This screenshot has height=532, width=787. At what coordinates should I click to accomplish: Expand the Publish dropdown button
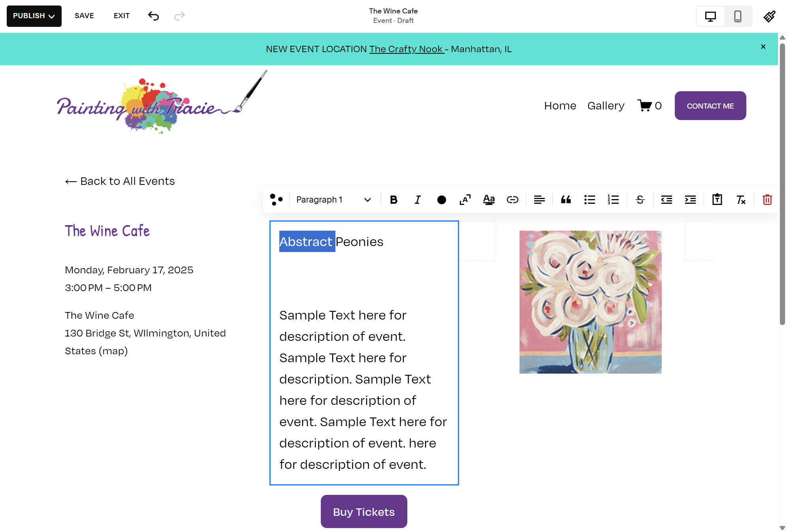[x=34, y=16]
